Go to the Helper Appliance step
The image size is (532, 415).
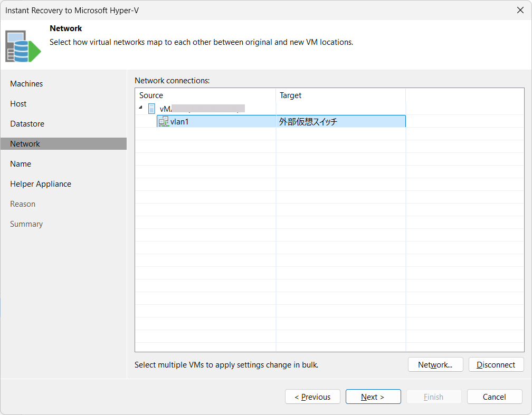[41, 184]
